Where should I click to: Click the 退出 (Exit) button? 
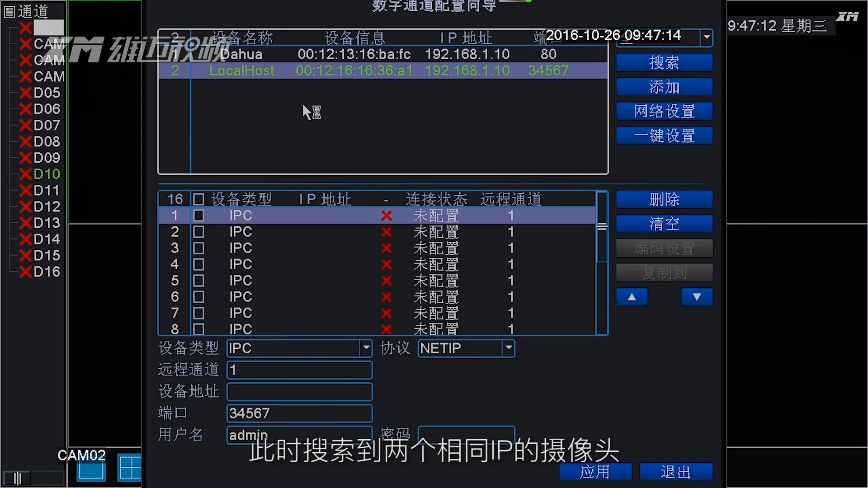(x=673, y=472)
